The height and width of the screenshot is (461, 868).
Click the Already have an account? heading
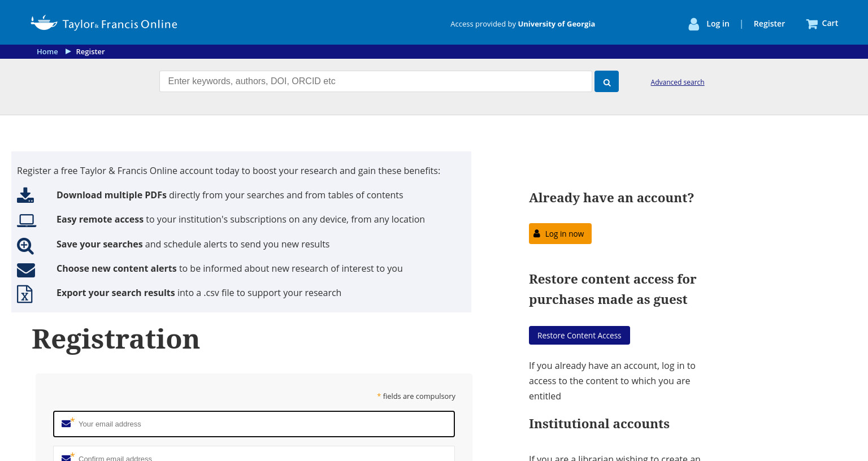[x=611, y=198]
